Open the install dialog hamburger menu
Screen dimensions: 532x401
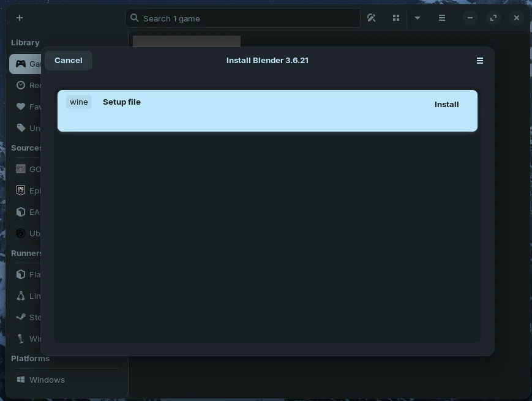(x=480, y=61)
